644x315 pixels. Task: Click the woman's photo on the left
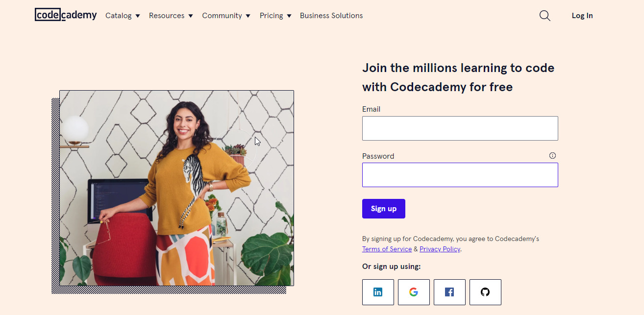pyautogui.click(x=176, y=188)
